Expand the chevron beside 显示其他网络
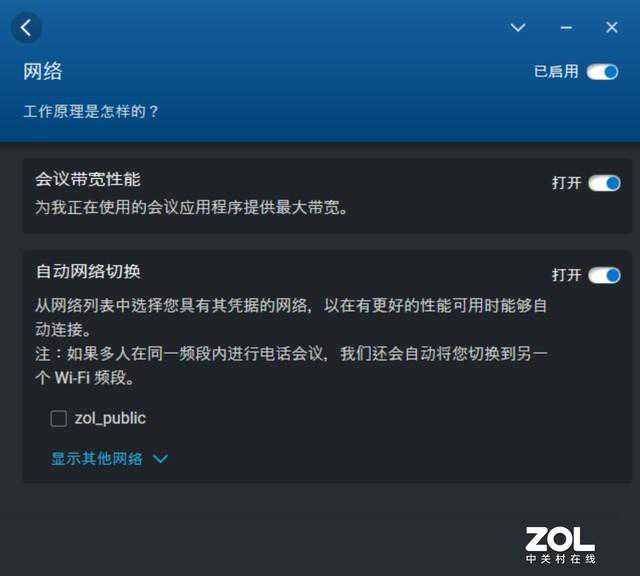Image resolution: width=640 pixels, height=576 pixels. (x=160, y=459)
